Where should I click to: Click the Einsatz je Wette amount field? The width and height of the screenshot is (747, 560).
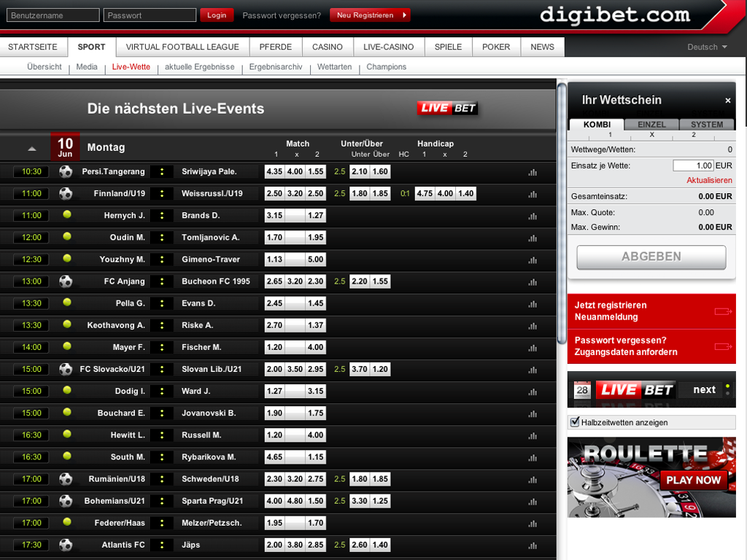click(x=693, y=166)
